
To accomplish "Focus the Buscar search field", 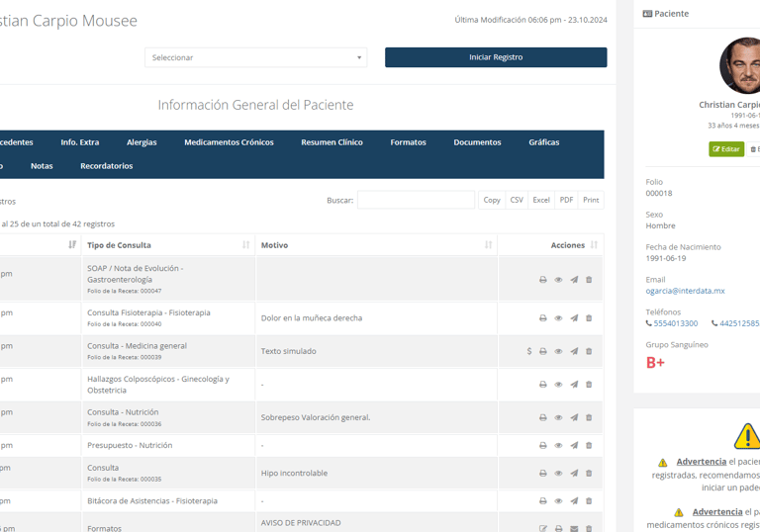I will coord(416,200).
